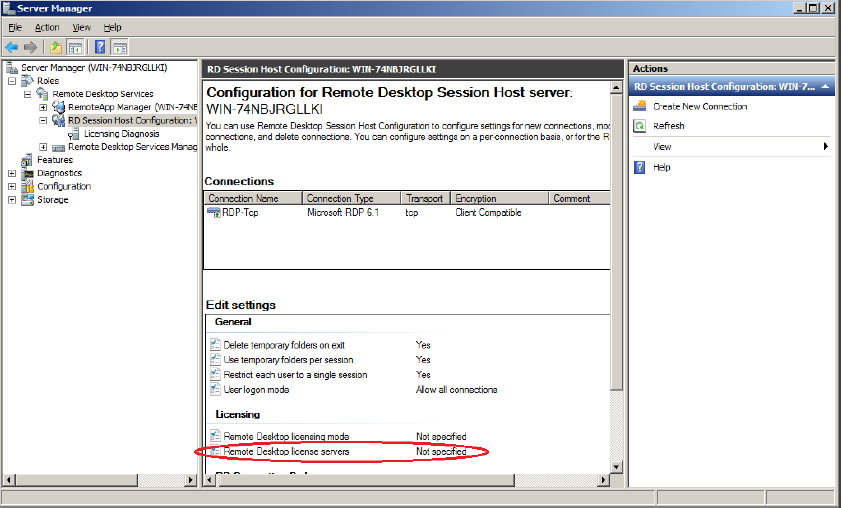Select the Refresh action text
Screen dimensions: 842x508
669,126
